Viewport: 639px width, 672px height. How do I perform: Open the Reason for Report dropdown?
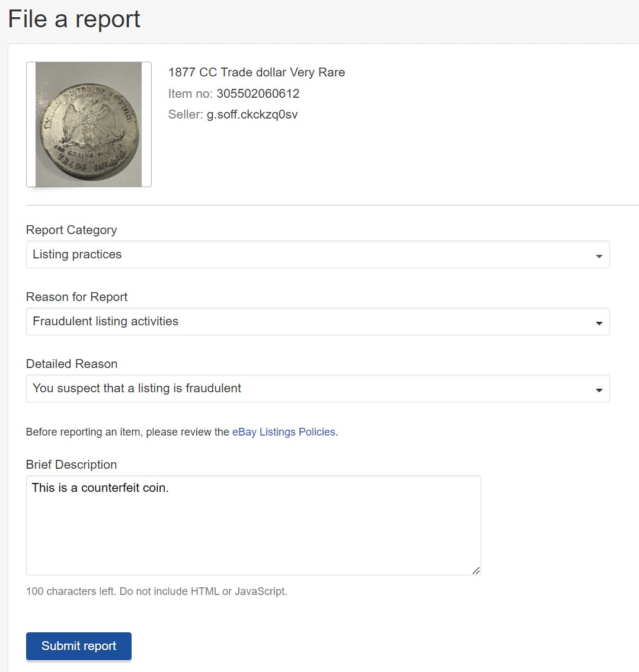tap(318, 321)
